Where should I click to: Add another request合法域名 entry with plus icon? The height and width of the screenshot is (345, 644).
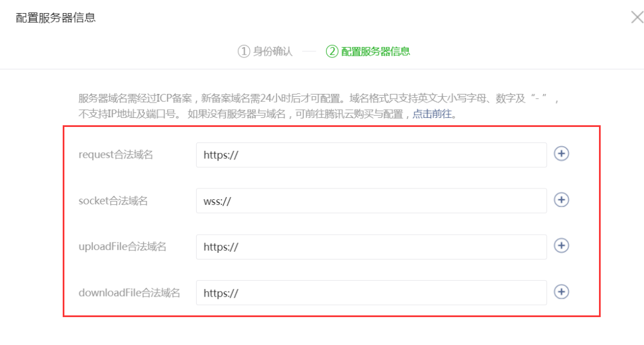coord(561,154)
